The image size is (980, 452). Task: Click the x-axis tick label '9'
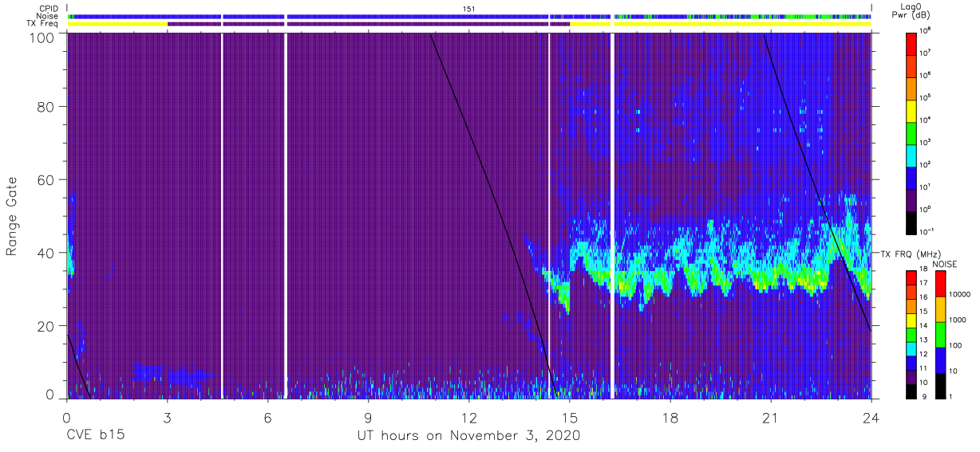tap(369, 417)
